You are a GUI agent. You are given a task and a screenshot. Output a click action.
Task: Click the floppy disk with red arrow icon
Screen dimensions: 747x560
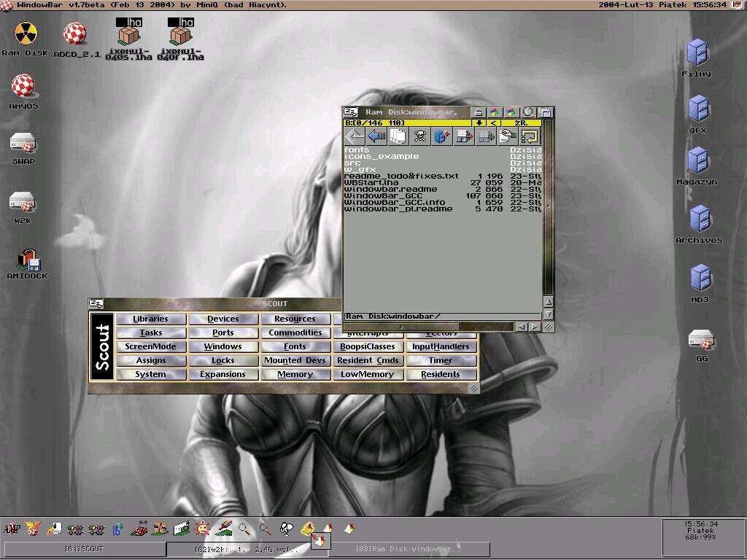(464, 136)
